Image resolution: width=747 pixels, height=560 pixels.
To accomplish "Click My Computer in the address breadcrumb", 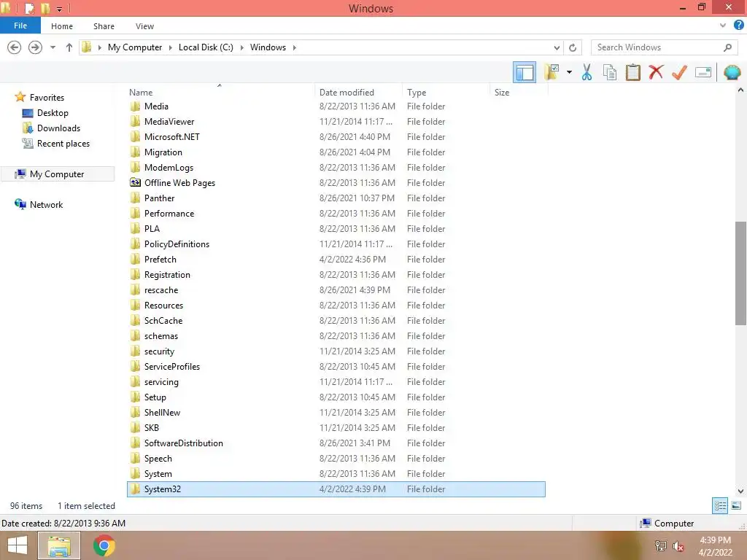I will click(135, 47).
